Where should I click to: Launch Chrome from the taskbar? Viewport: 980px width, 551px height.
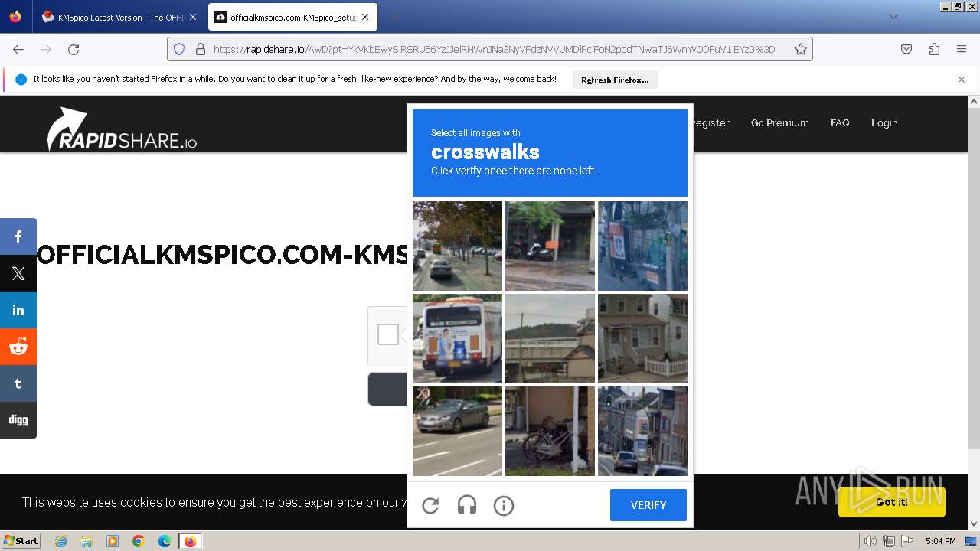click(139, 541)
